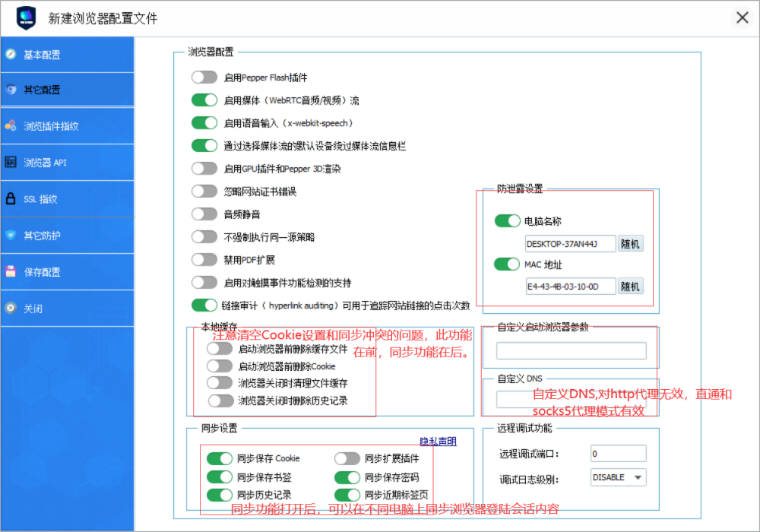The height and width of the screenshot is (532, 760).
Task: Click the 保存配置 save icon
Action: pos(11,272)
